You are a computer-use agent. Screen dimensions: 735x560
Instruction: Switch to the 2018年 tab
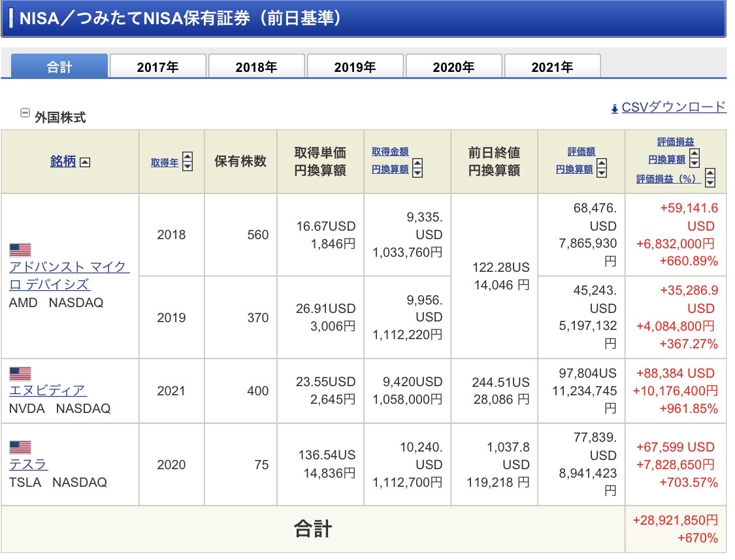256,67
